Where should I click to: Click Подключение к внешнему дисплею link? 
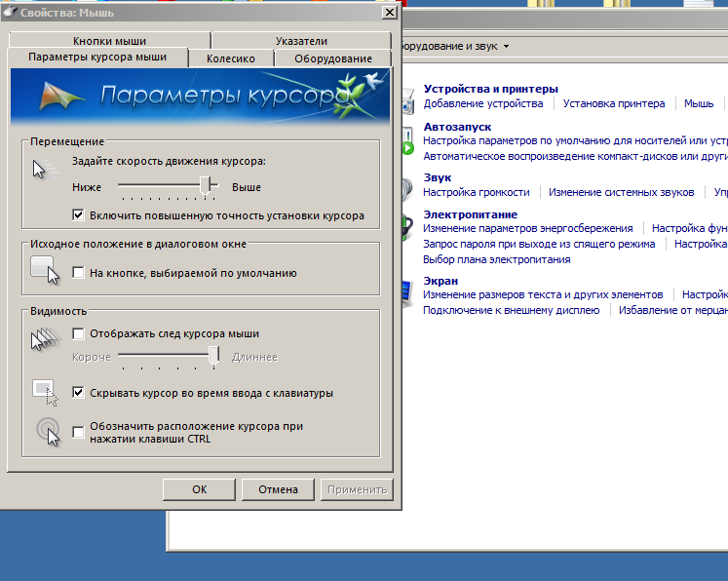click(x=512, y=310)
